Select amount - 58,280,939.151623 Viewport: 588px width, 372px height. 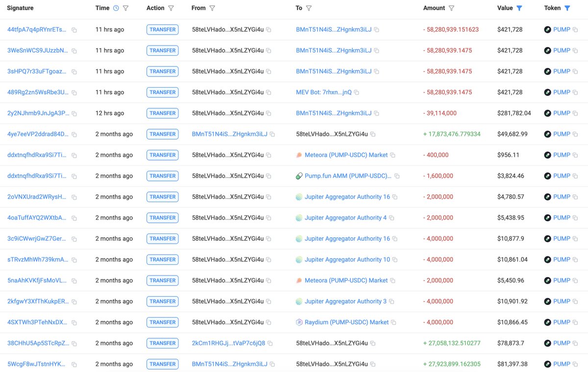(x=451, y=29)
